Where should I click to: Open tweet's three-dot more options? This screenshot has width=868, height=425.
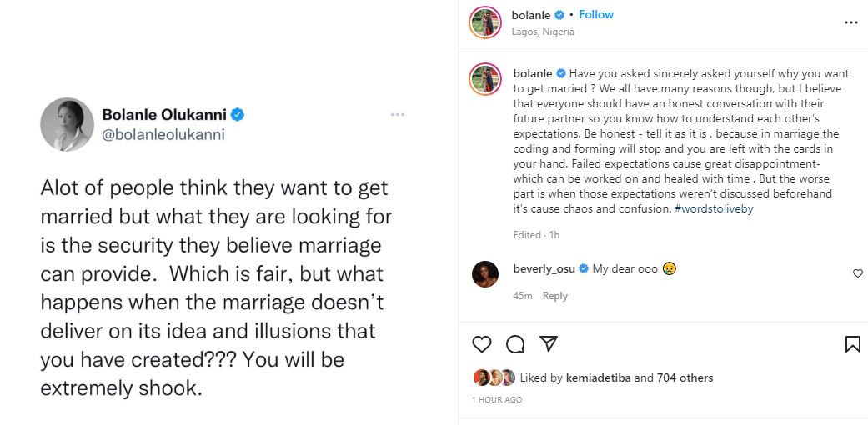(x=399, y=113)
